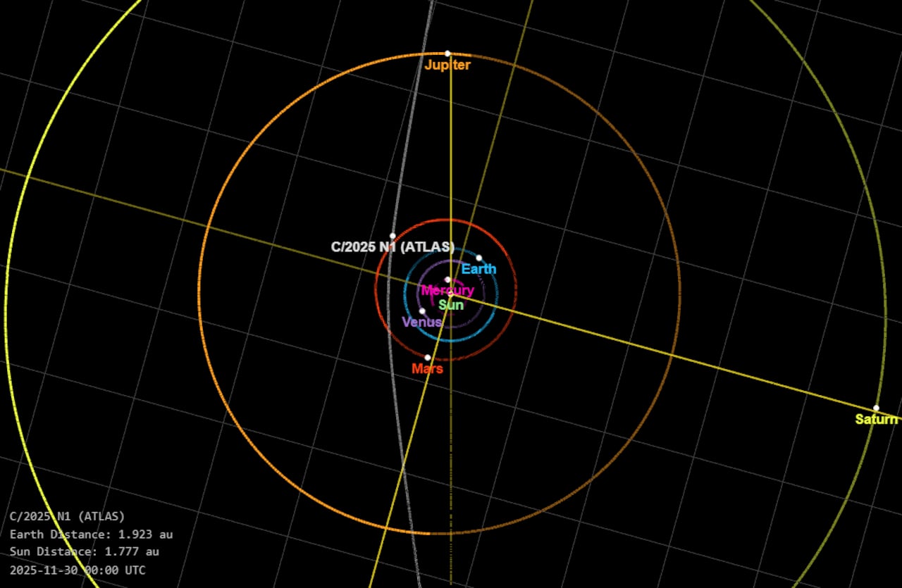The width and height of the screenshot is (902, 588).
Task: Click the 2025-11-30 00:00 UTC date display
Action: click(x=78, y=570)
